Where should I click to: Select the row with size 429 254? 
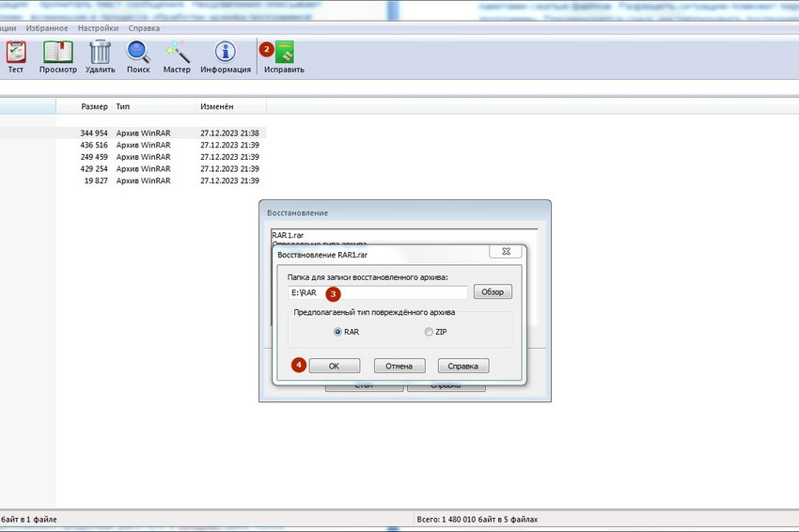133,168
